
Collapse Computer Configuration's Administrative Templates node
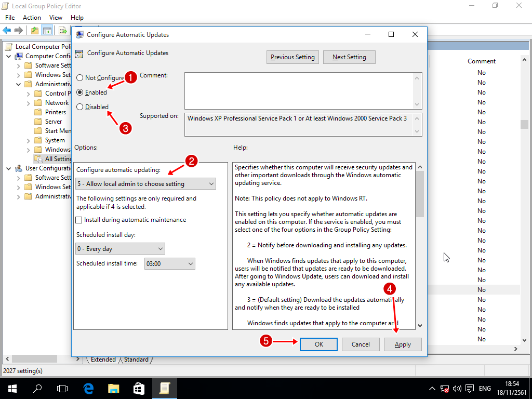click(x=19, y=84)
